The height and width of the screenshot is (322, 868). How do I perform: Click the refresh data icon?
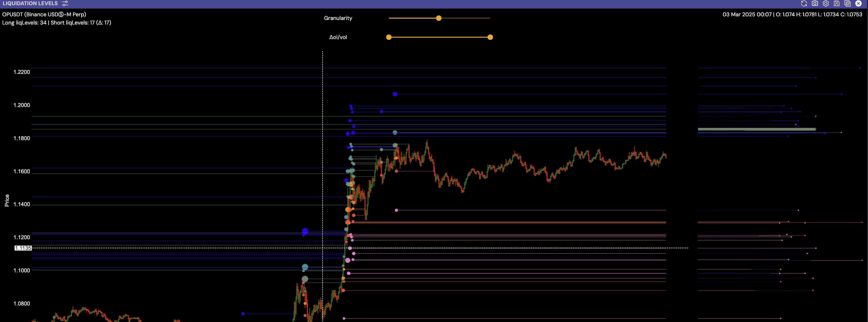(x=804, y=3)
